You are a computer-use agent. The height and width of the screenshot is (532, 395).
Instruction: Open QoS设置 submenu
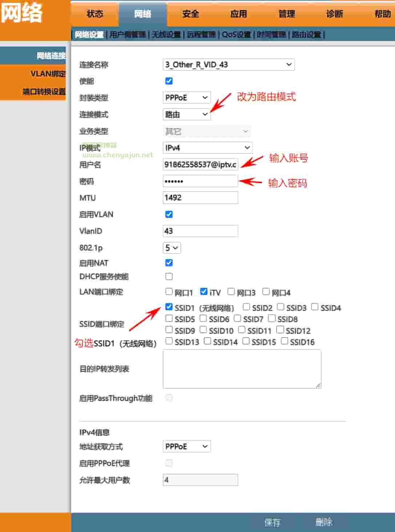pyautogui.click(x=236, y=35)
